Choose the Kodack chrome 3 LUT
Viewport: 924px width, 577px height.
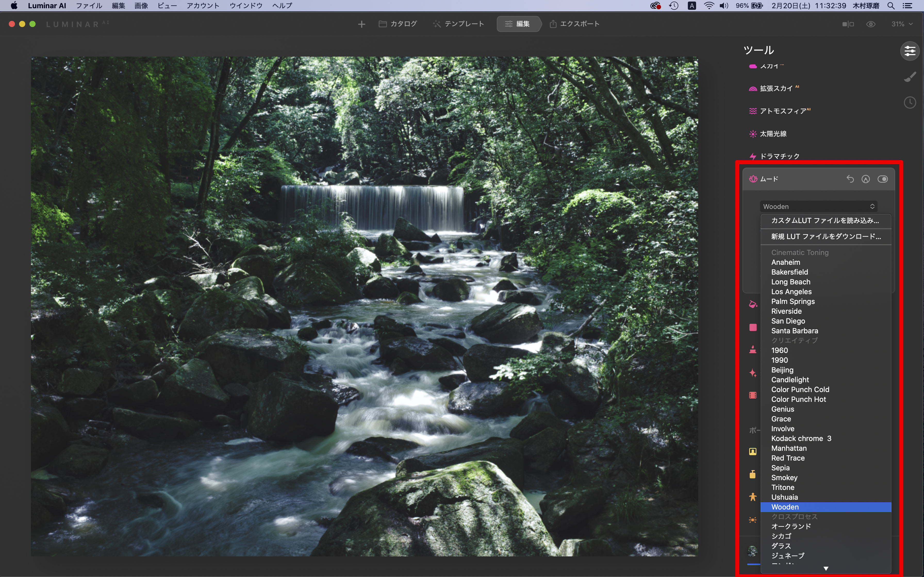pos(801,438)
